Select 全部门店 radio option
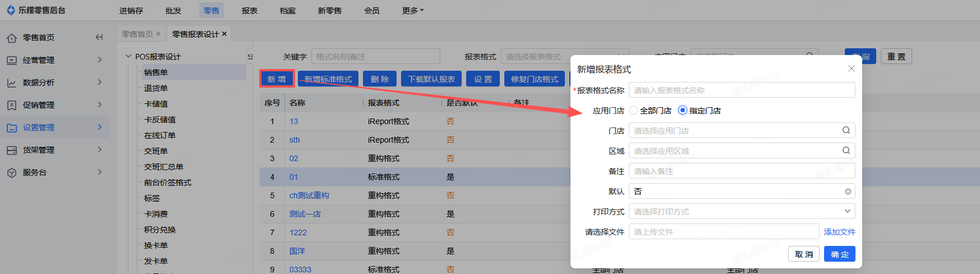This screenshot has width=980, height=274. (634, 110)
